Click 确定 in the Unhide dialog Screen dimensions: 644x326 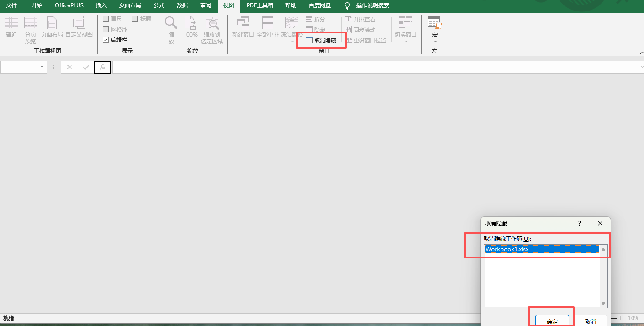(x=551, y=321)
